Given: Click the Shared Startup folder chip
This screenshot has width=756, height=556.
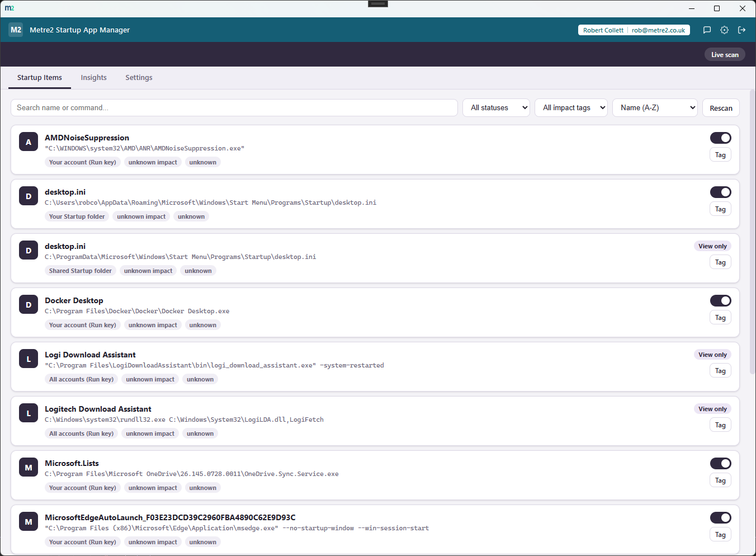Looking at the screenshot, I should point(80,271).
